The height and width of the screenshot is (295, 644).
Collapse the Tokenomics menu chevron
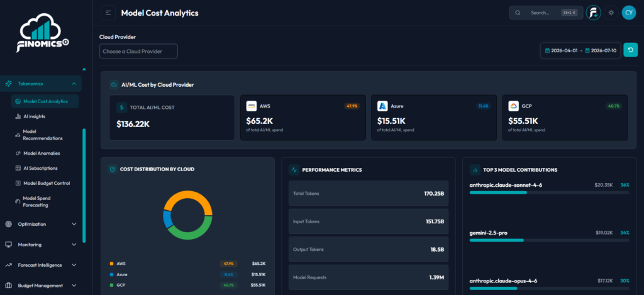coord(74,84)
